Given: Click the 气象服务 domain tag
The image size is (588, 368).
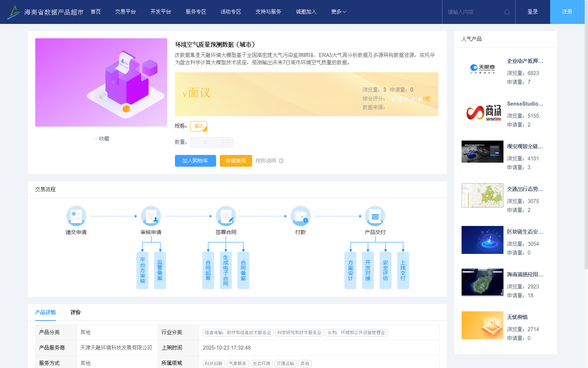Looking at the screenshot, I should coord(237,364).
